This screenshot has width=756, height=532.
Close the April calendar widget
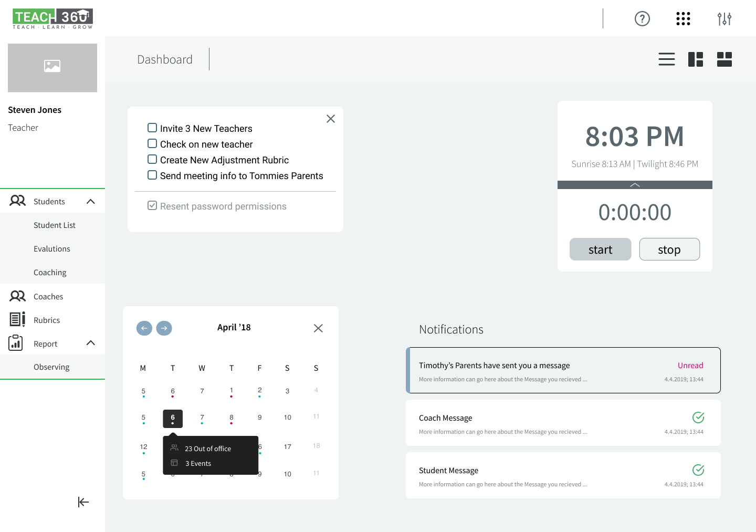[318, 328]
